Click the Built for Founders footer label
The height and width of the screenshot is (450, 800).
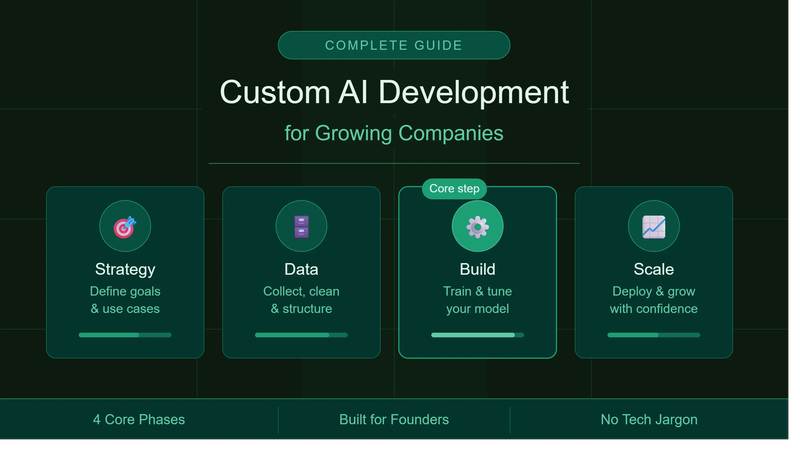coord(394,419)
